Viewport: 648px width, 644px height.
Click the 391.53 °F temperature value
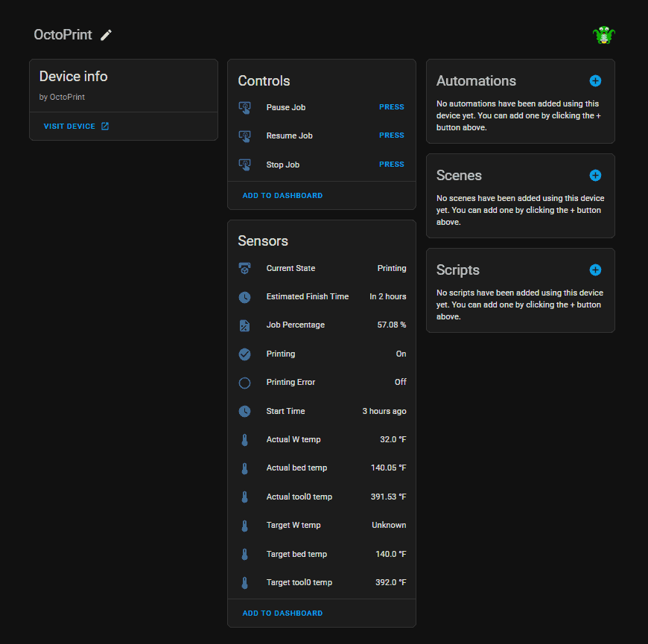[x=389, y=497]
